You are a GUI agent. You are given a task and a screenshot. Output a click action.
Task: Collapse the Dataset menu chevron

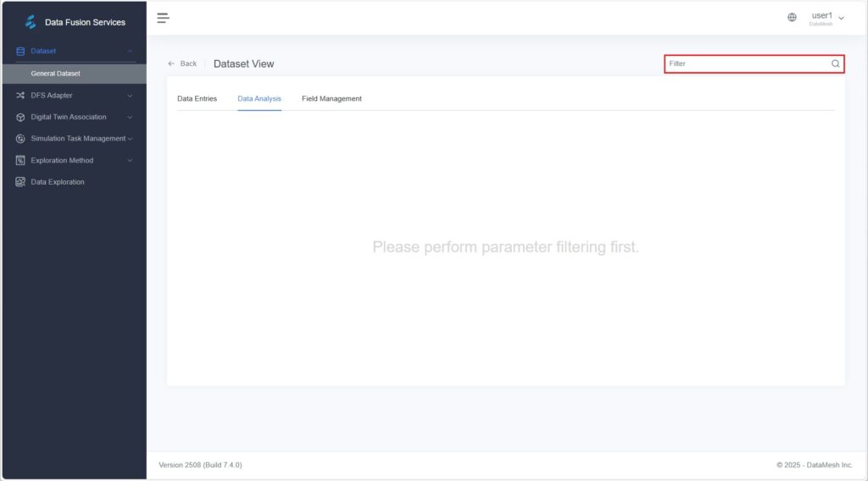130,52
